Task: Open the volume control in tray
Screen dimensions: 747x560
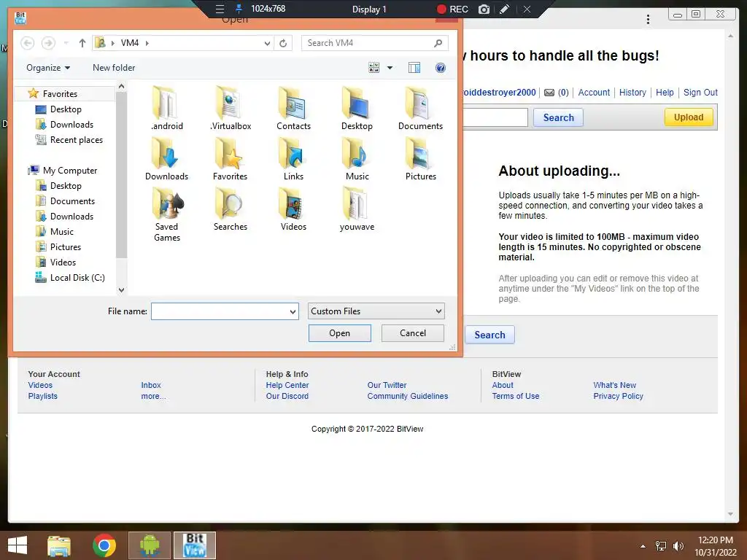Action: 678,546
